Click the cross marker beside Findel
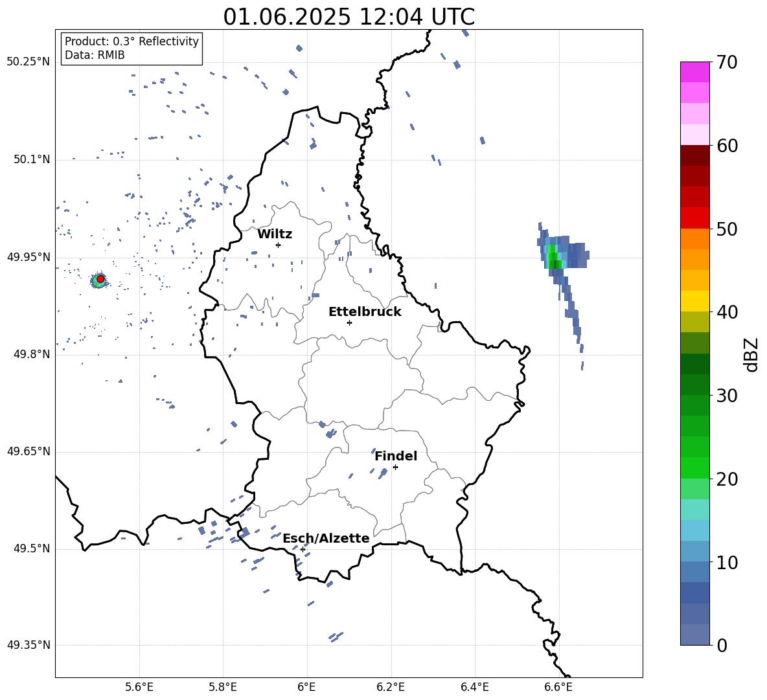Viewport: 767px width, 700px height. tap(395, 468)
